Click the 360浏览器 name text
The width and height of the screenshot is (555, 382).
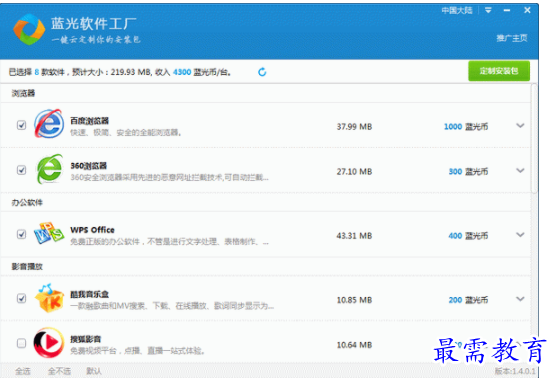click(x=88, y=166)
